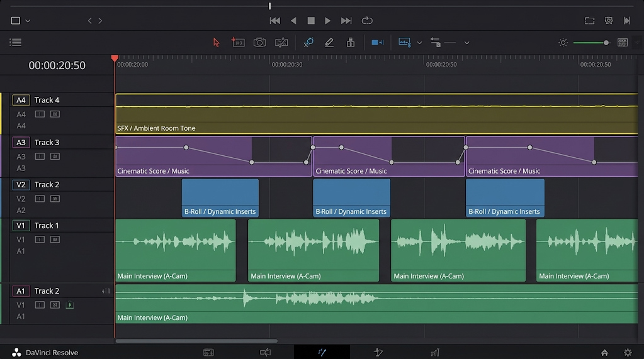
Task: Click the DaVinci Resolve logo
Action: (16, 353)
